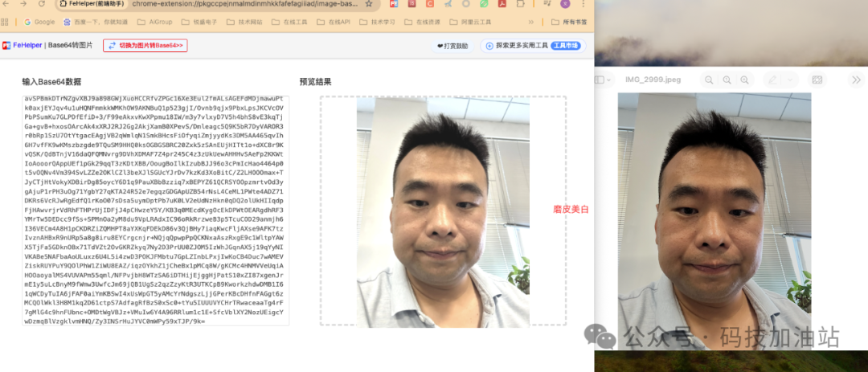
Task: Open the green circular extension icon
Action: pos(483,4)
